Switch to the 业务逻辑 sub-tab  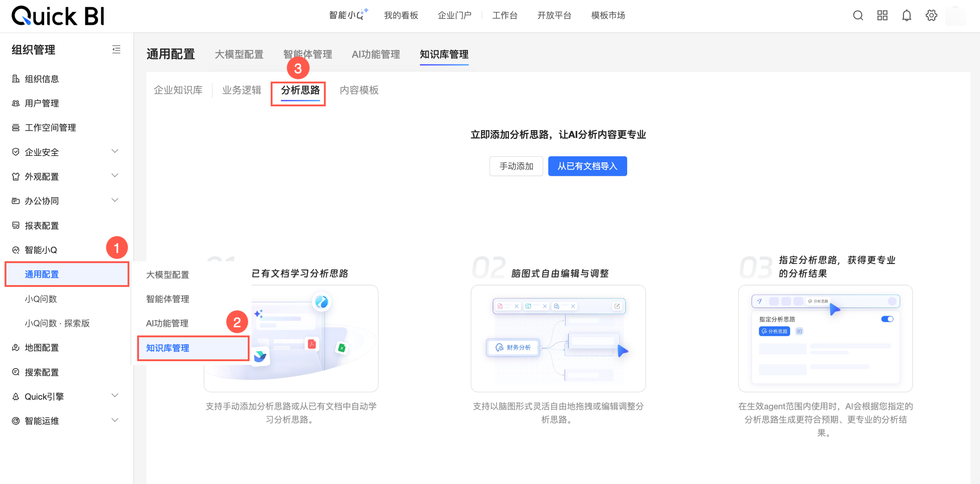tap(241, 90)
